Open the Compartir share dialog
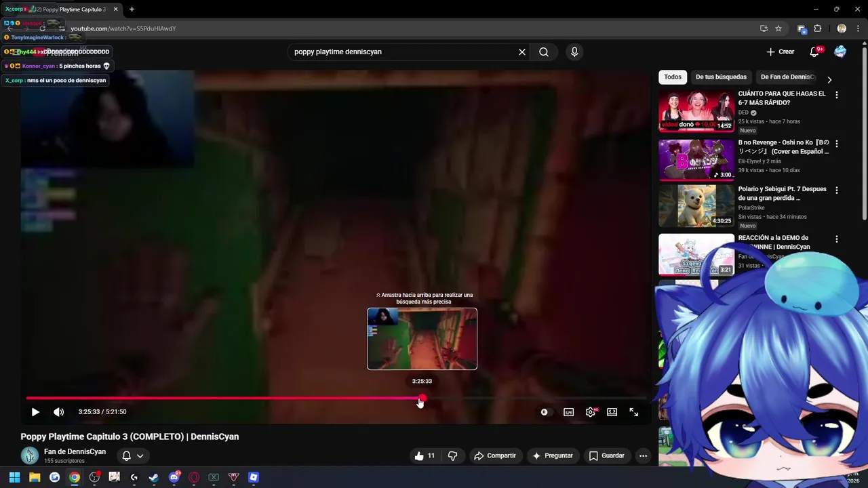 pos(495,455)
